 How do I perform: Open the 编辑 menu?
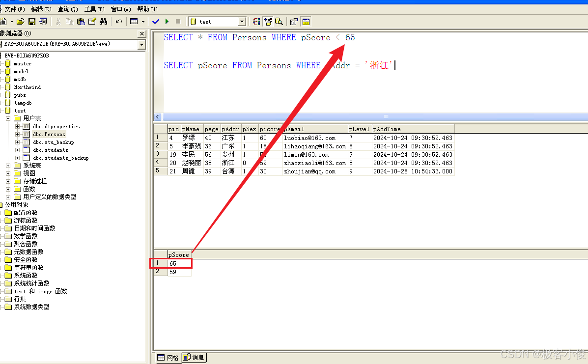pos(41,9)
